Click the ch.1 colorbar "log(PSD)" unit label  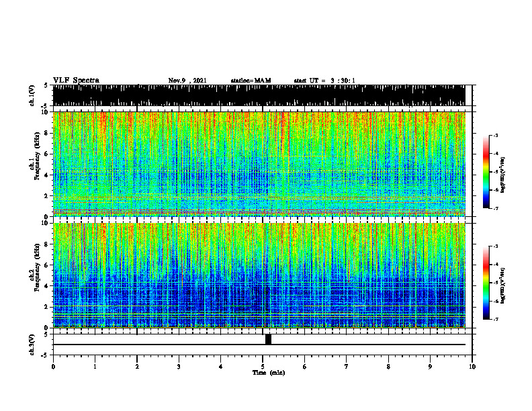click(503, 175)
